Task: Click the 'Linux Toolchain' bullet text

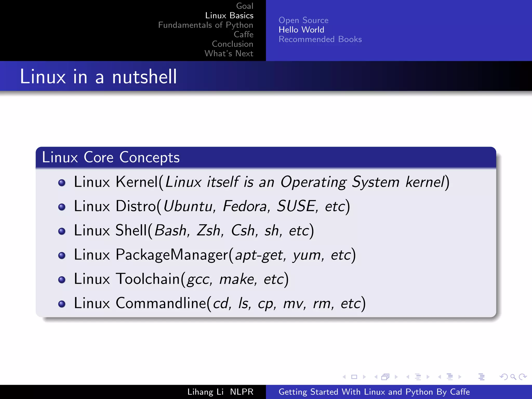Action: click(181, 279)
